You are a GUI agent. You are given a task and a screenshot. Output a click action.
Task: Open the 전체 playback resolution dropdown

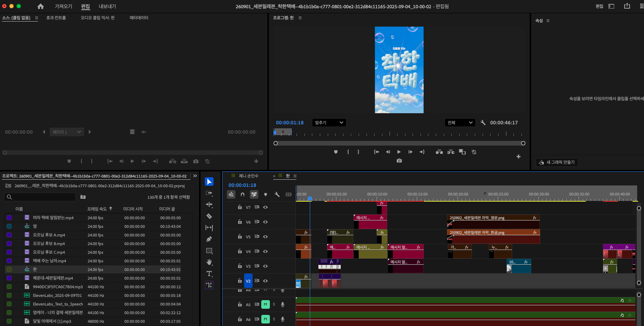[x=460, y=123]
